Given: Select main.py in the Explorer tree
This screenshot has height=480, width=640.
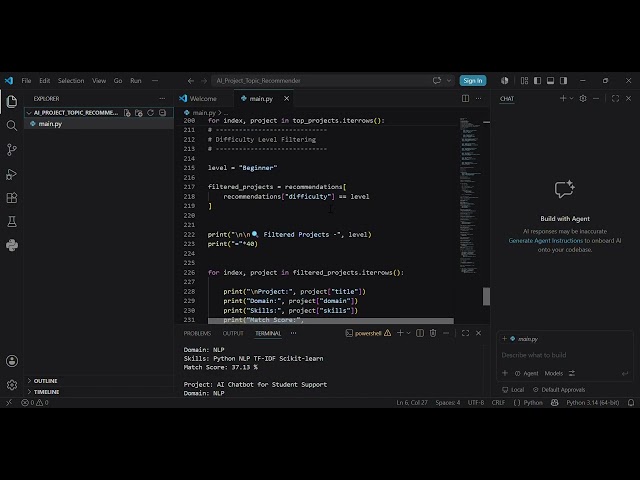Looking at the screenshot, I should tap(99, 124).
